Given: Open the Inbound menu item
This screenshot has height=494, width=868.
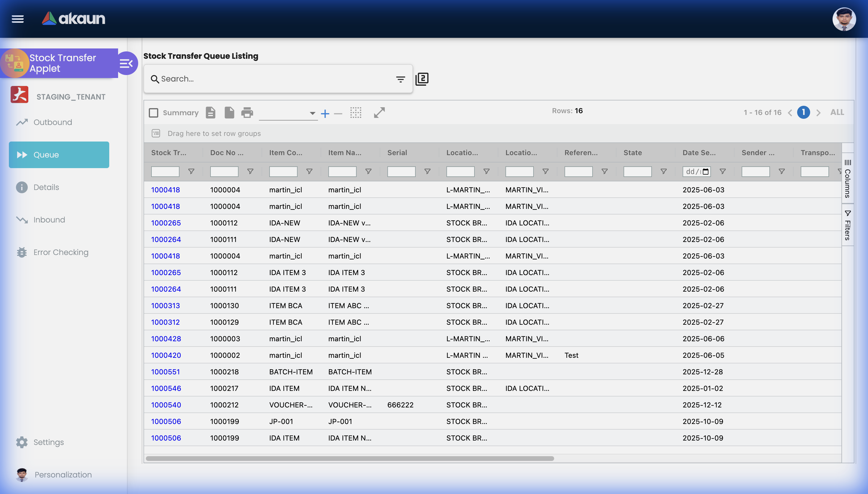Looking at the screenshot, I should pyautogui.click(x=59, y=220).
